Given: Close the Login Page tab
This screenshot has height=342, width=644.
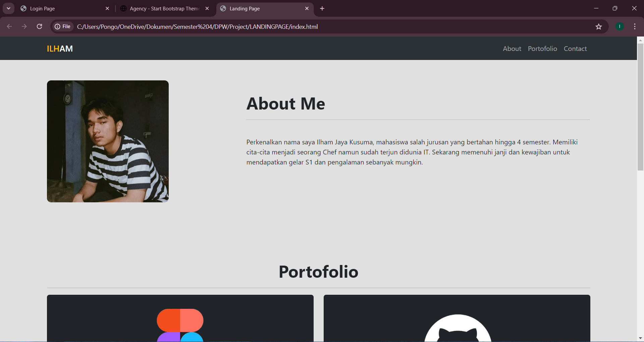Looking at the screenshot, I should click(x=107, y=8).
